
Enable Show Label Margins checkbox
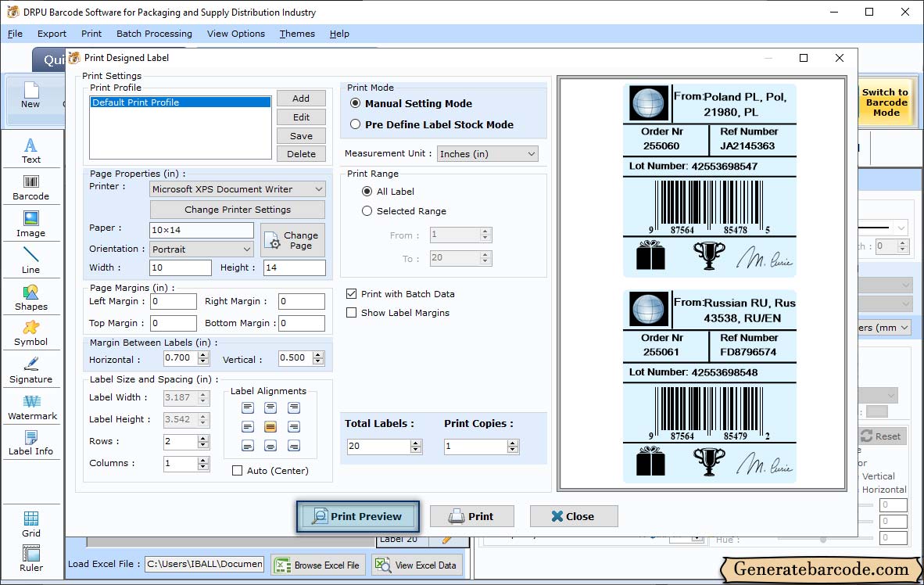352,313
